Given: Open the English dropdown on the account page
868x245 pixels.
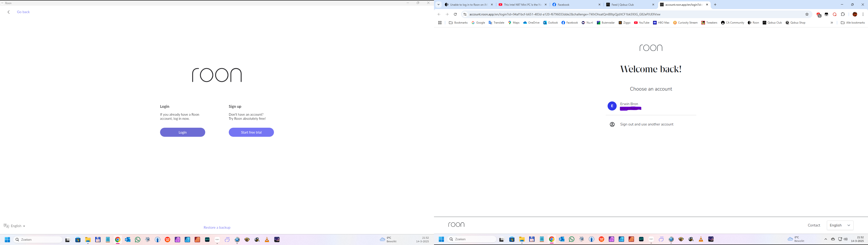Looking at the screenshot, I should coord(840,225).
